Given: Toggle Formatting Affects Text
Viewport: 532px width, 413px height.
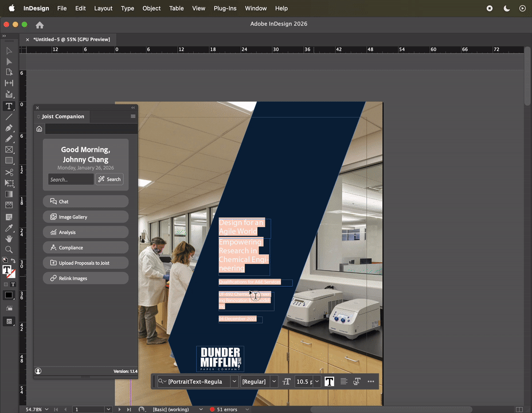Looking at the screenshot, I should pyautogui.click(x=13, y=285).
